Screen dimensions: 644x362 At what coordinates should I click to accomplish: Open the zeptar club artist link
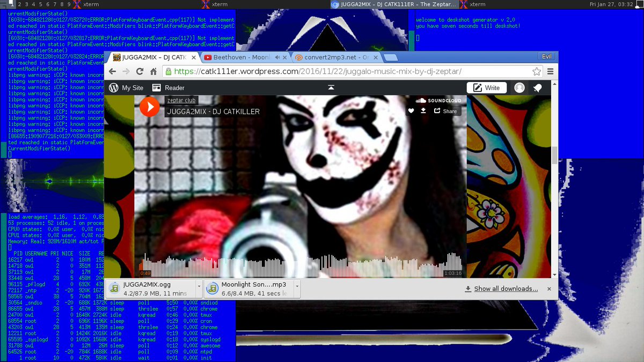pos(181,100)
